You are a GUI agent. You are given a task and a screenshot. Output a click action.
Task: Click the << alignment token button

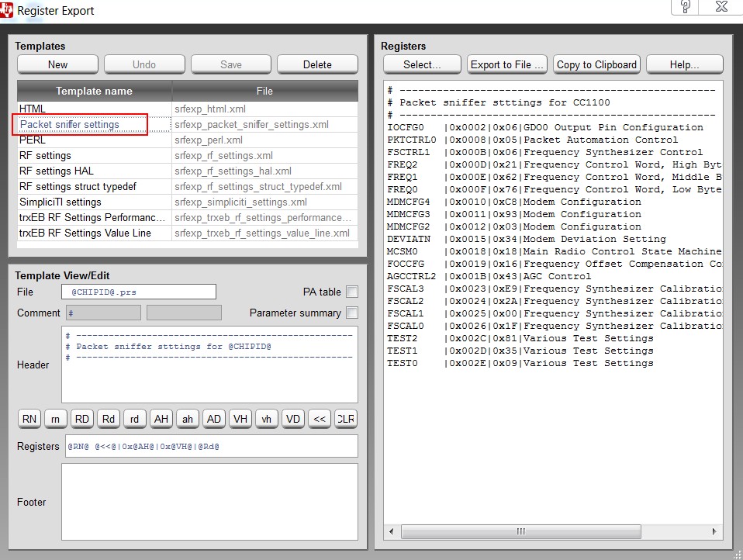tap(320, 419)
